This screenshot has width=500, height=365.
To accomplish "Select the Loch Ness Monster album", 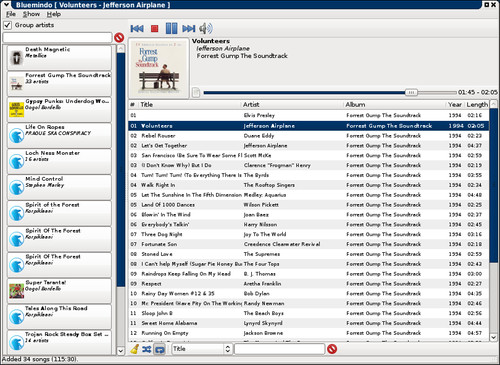I will (59, 161).
